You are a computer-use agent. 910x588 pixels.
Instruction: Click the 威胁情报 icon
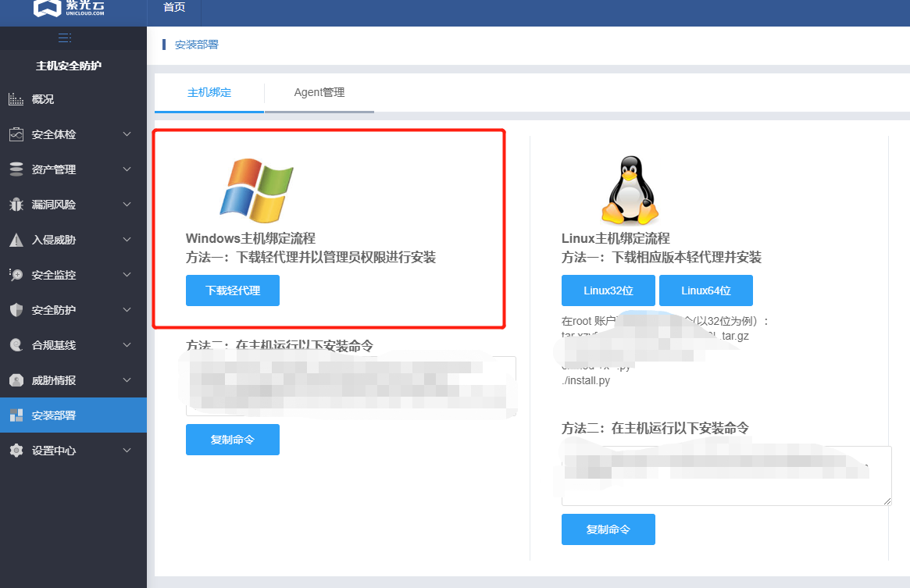click(16, 380)
